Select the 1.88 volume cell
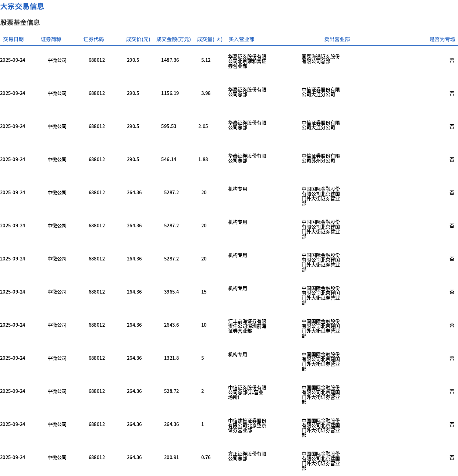 [203, 159]
